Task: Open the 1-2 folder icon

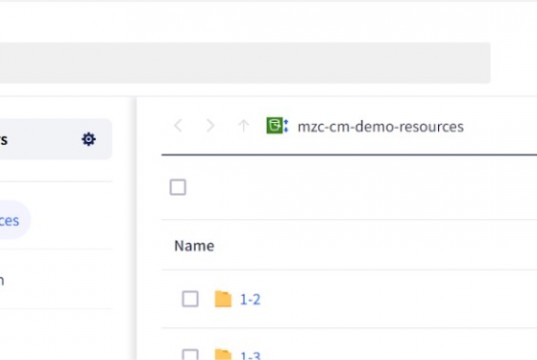Action: click(223, 299)
